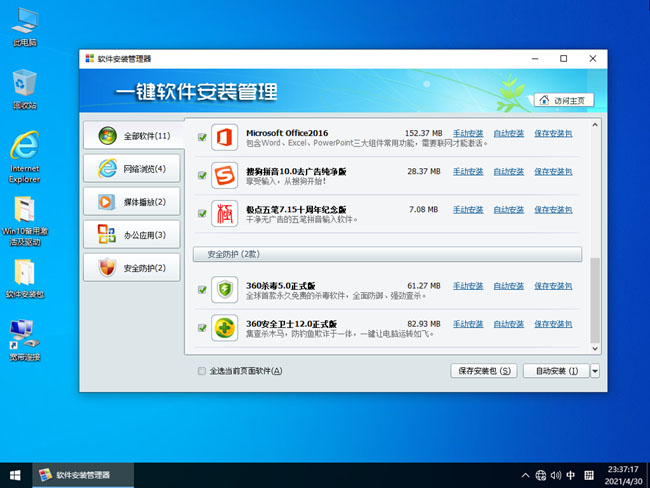Viewport: 650px width, 488px height.
Task: Click 保存安装包 link for 搜狗拼音
Action: click(x=553, y=172)
